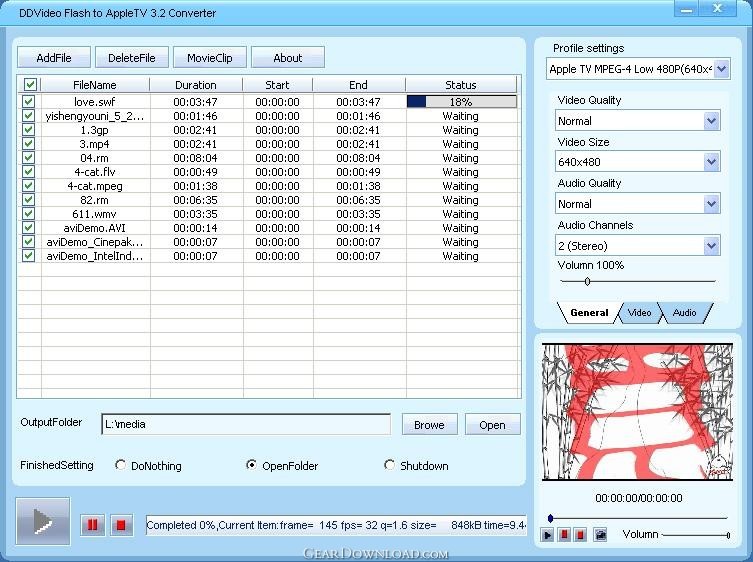Stop the conversion with red stop button
753x562 pixels.
[x=121, y=525]
